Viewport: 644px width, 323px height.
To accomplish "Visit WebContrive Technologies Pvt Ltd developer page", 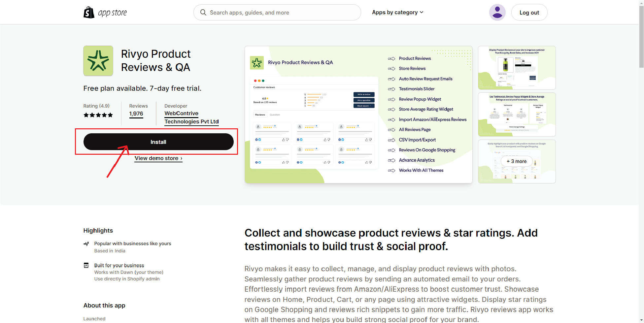I will [x=191, y=117].
